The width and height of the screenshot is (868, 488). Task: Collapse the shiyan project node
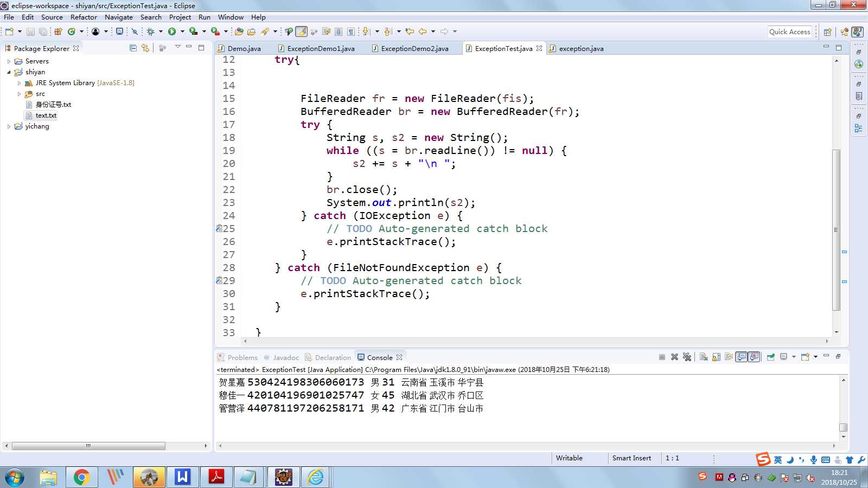(9, 72)
